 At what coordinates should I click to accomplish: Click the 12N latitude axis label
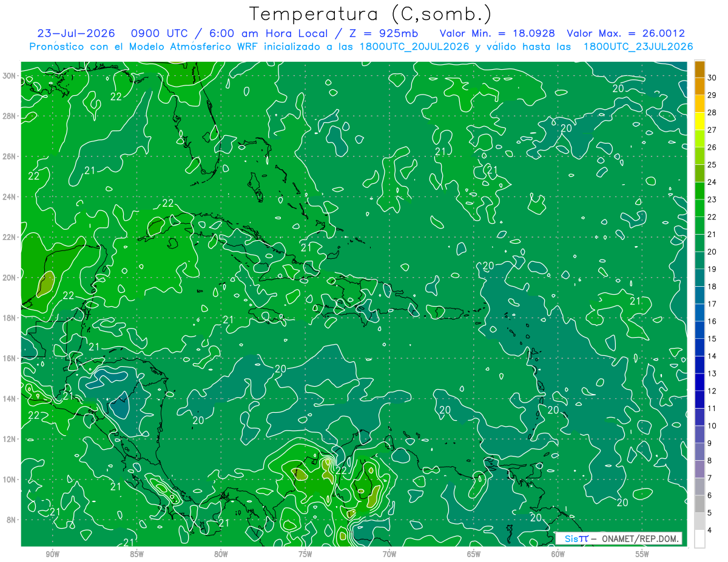click(x=10, y=439)
